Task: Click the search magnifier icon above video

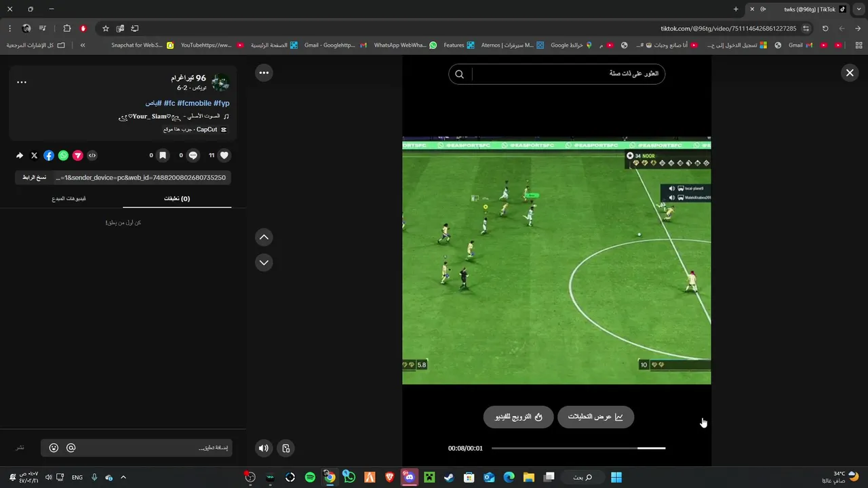Action: click(x=459, y=74)
